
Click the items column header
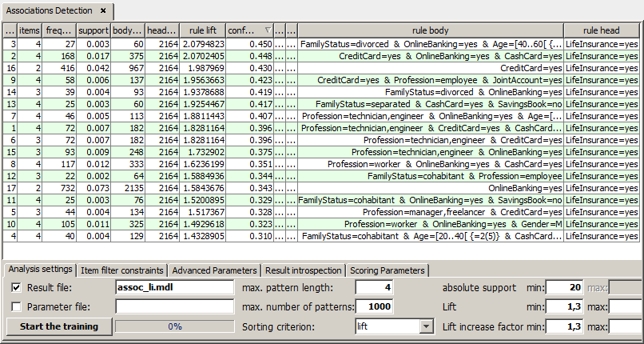tap(30, 30)
